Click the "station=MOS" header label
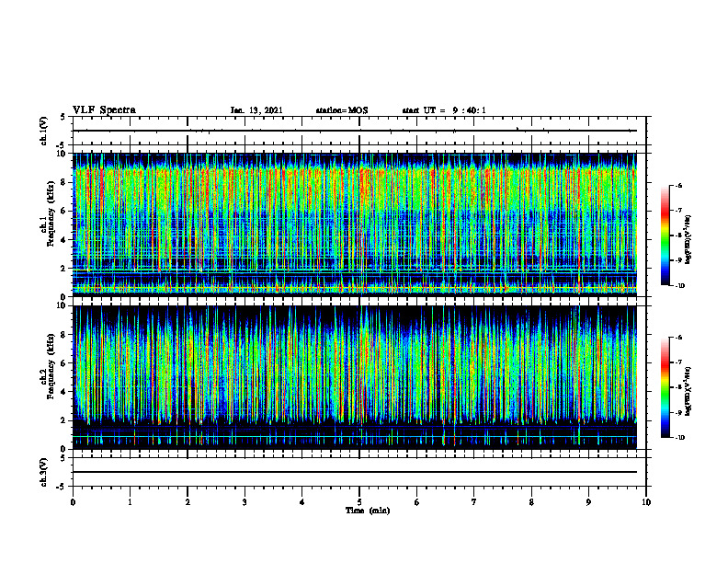 [x=342, y=110]
